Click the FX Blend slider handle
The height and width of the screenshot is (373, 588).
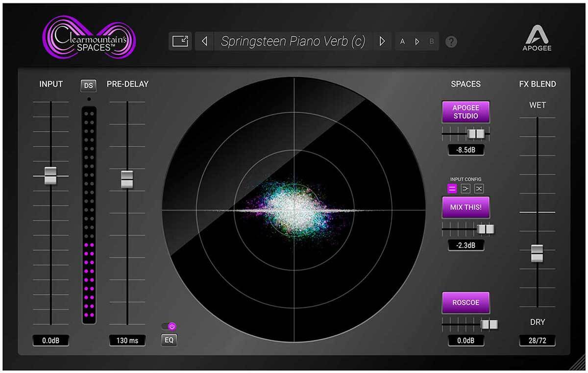[x=538, y=253]
